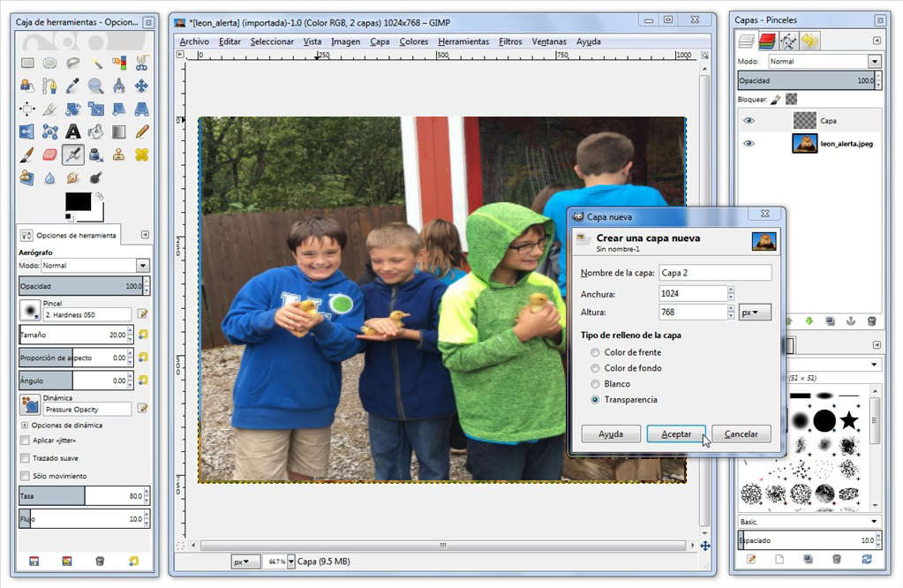Open the px unit dropdown in Capa nueva dialog
Screen dimensions: 903x588
(x=755, y=313)
